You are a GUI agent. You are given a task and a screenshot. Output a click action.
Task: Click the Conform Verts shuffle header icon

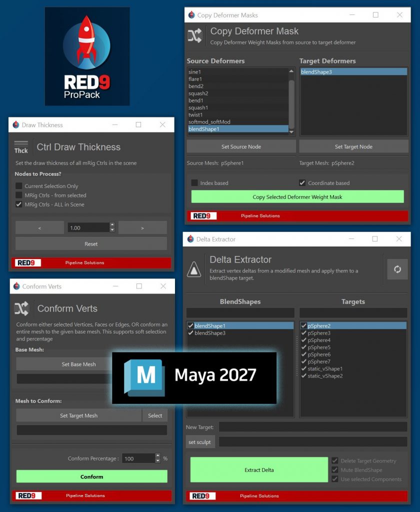coord(21,308)
